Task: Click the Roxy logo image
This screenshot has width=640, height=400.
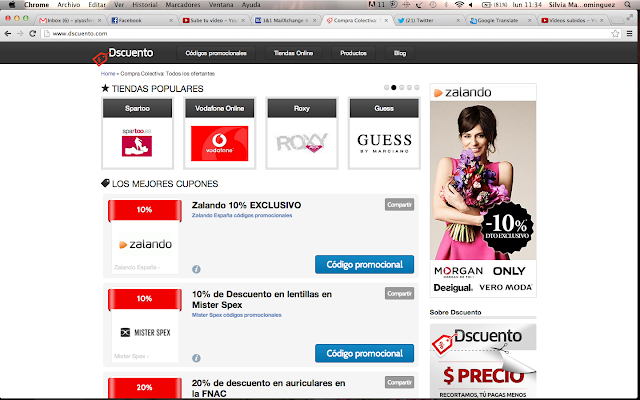Action: point(302,143)
